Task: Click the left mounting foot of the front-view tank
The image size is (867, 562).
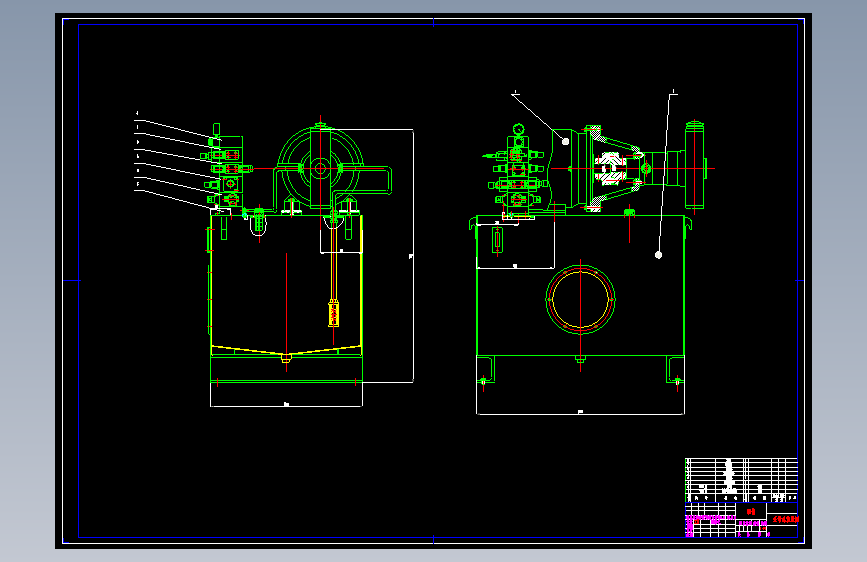Action: click(485, 370)
